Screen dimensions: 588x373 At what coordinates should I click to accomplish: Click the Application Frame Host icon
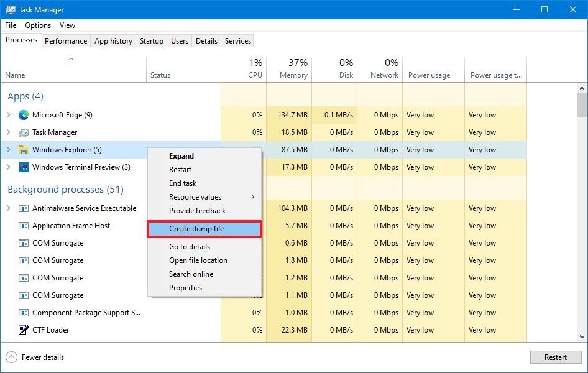pyautogui.click(x=24, y=225)
